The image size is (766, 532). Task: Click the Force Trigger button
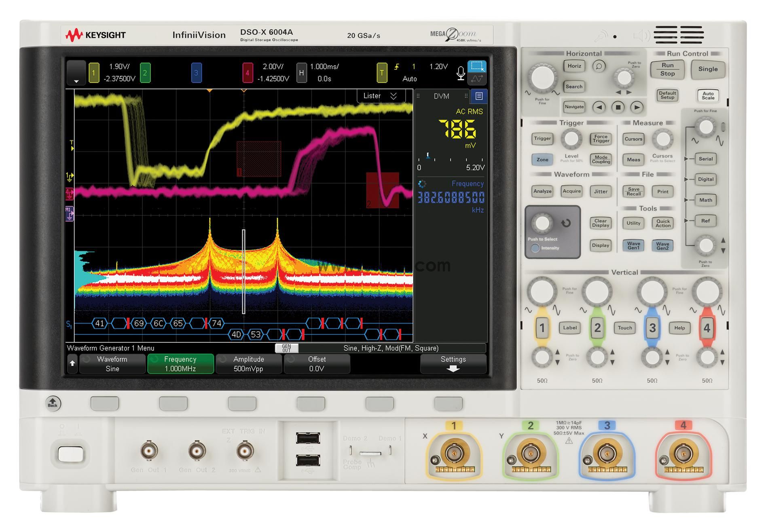(601, 139)
